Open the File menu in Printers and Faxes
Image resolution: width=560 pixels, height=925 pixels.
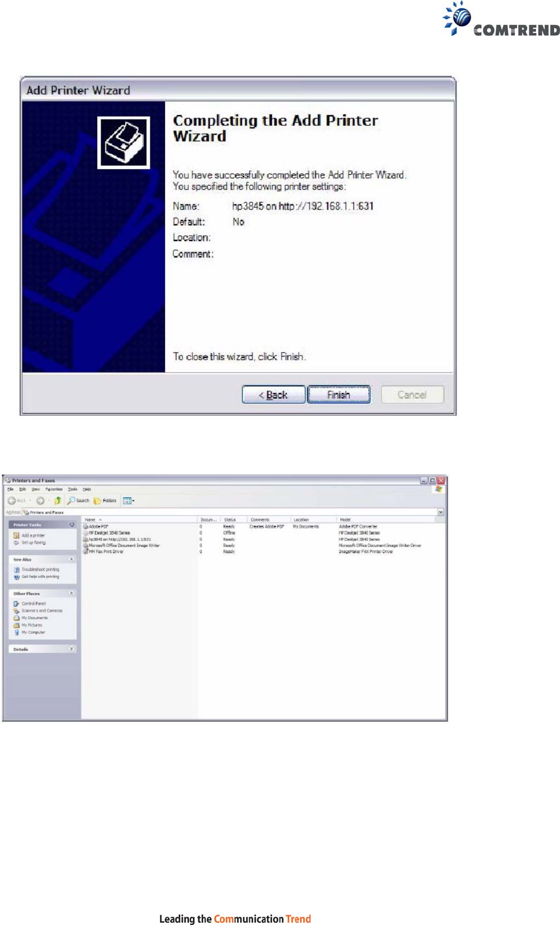(10, 489)
